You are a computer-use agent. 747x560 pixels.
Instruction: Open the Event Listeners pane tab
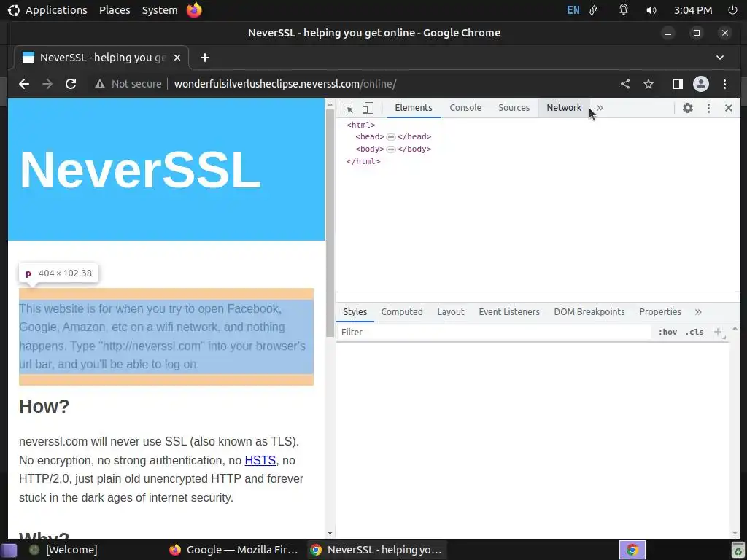[x=509, y=312]
